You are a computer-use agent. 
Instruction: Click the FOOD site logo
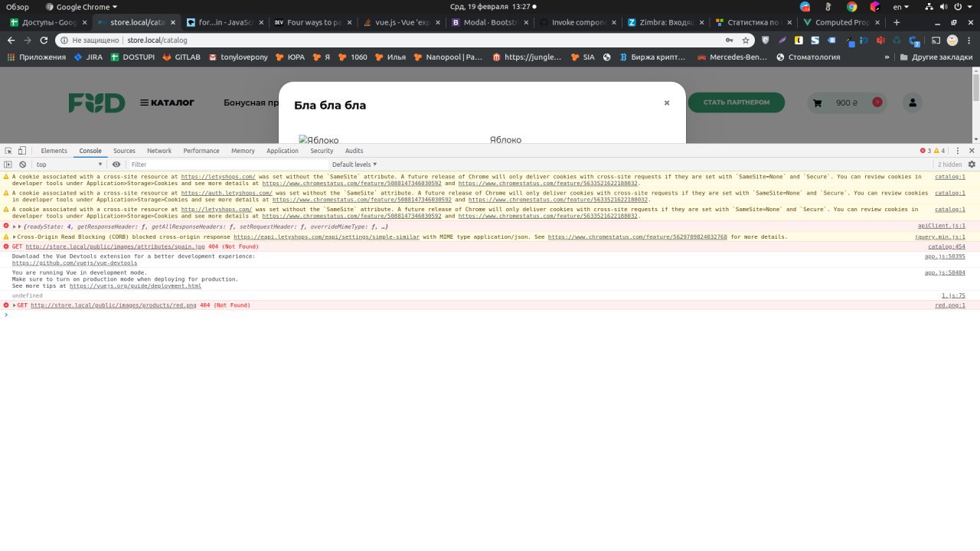click(96, 103)
